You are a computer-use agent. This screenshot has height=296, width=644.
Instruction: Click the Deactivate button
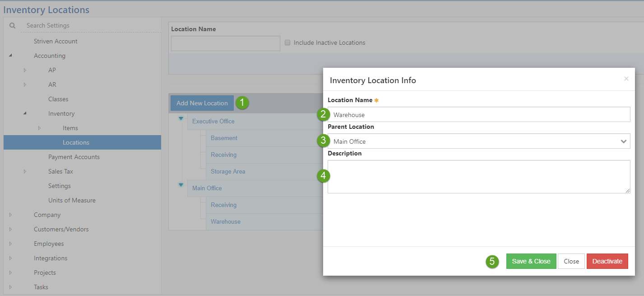pyautogui.click(x=607, y=261)
